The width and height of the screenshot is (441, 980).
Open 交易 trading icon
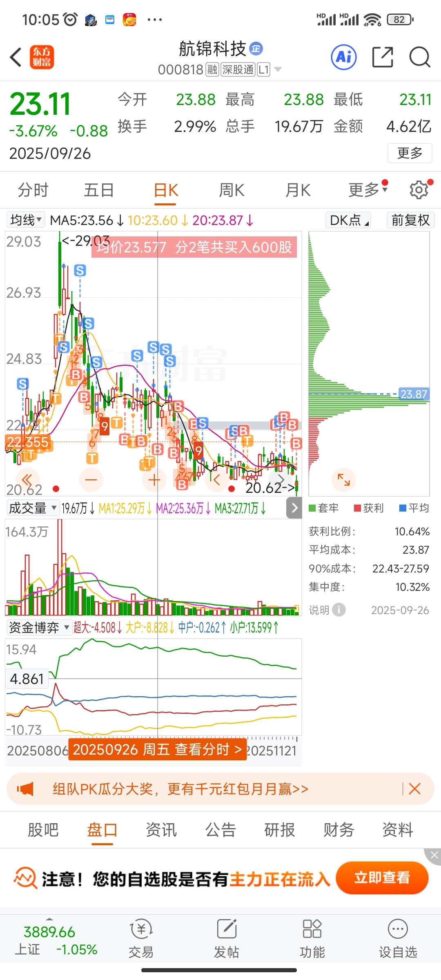pos(141,938)
